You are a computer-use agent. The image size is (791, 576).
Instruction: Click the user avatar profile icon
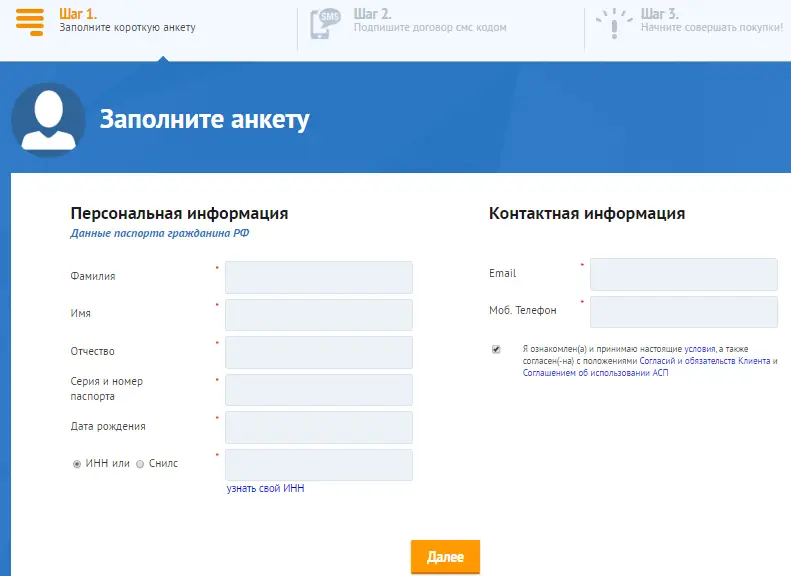48,120
